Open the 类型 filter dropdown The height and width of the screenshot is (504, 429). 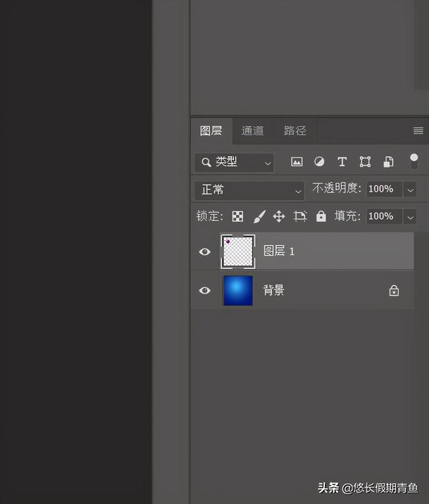click(234, 162)
